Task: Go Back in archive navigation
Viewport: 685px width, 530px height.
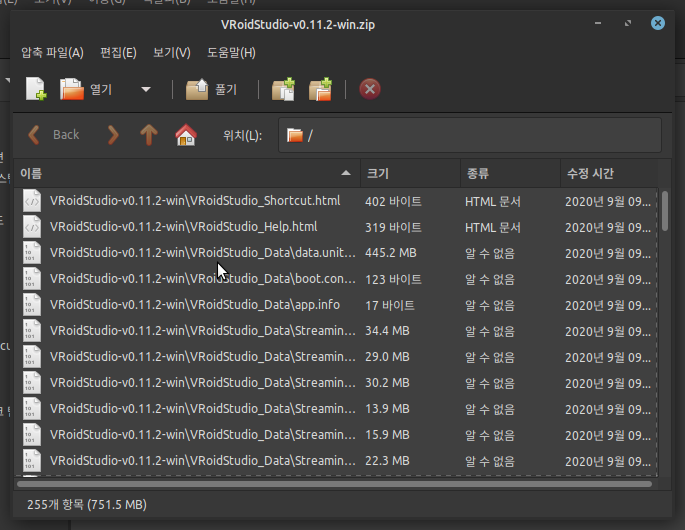Action: (x=53, y=135)
